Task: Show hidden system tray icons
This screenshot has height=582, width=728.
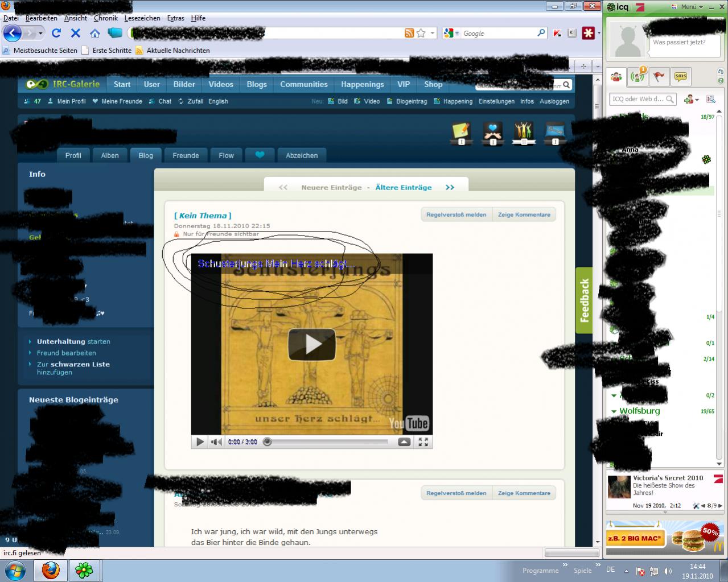Action: click(626, 571)
